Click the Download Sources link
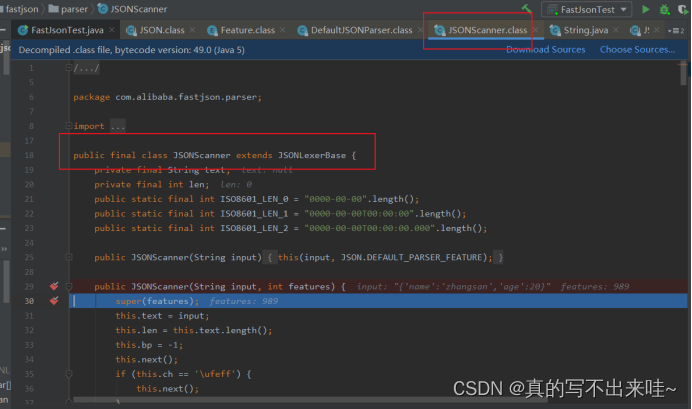Image resolution: width=692 pixels, height=409 pixels. [545, 50]
